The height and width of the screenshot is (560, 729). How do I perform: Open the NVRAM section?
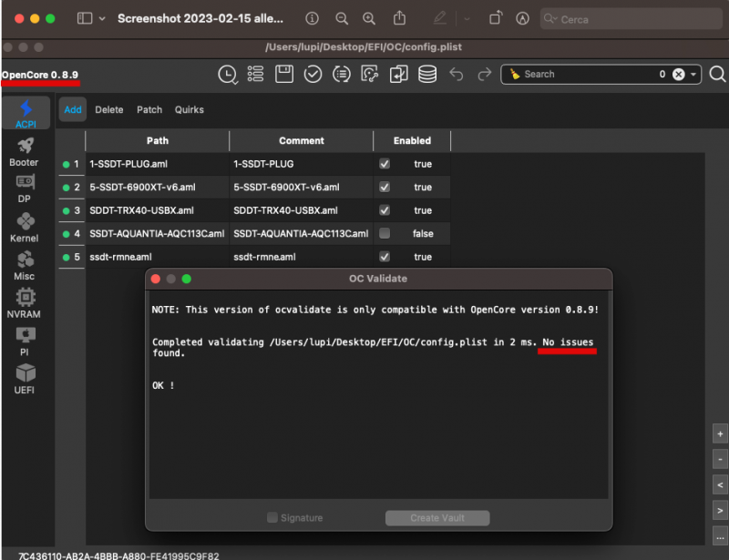pyautogui.click(x=25, y=300)
